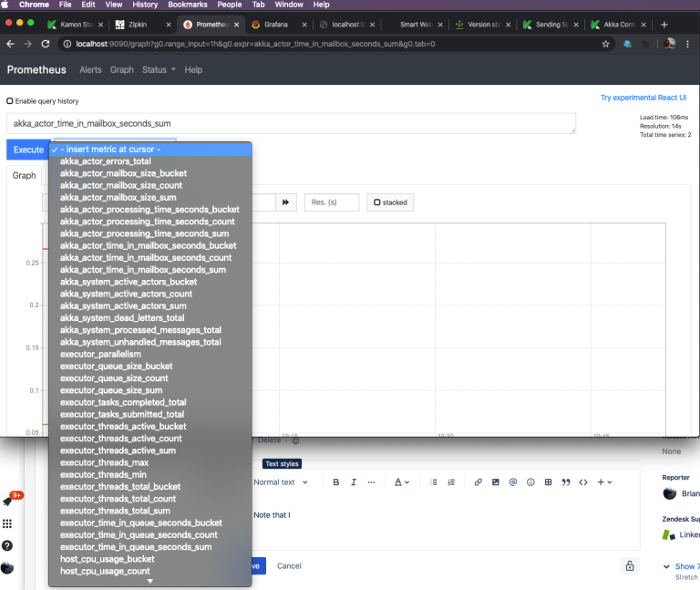
Task: Select akka_actor_time_in_mailbox_seconds_sum metric
Action: point(150,270)
